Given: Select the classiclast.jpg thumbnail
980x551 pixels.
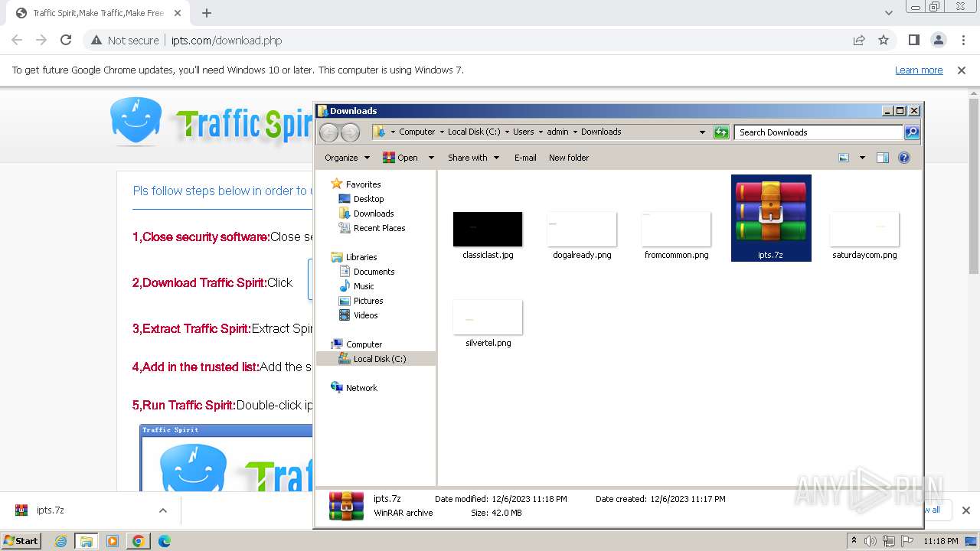Looking at the screenshot, I should (x=488, y=230).
